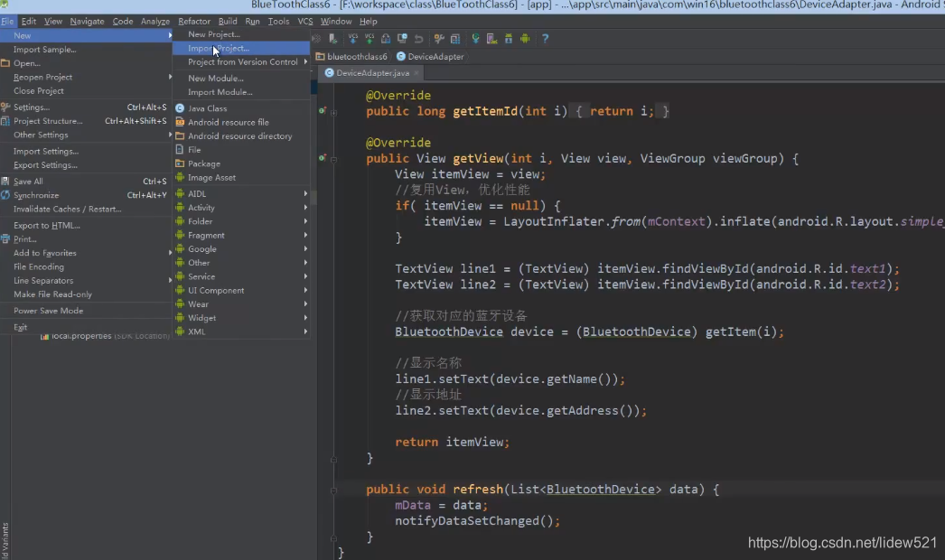Click DeviceAdapter class breadcrumb
Screen dimensions: 945x560
click(x=430, y=57)
